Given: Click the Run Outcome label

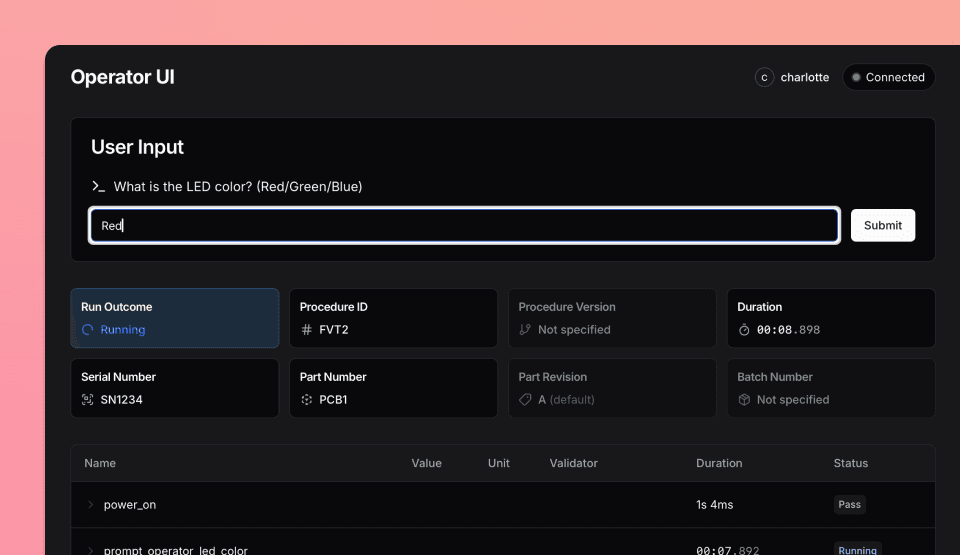Looking at the screenshot, I should click(x=116, y=307).
